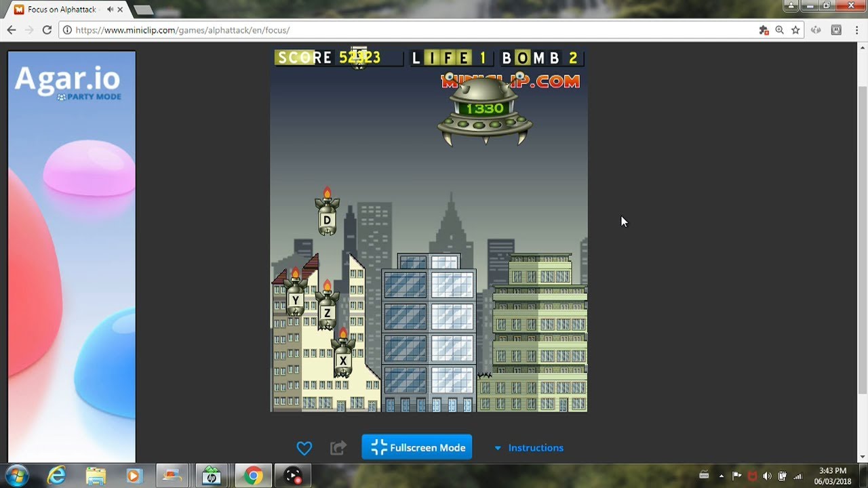Screen dimensions: 868x488
Task: Click the falling bomb labeled D
Action: click(x=327, y=212)
